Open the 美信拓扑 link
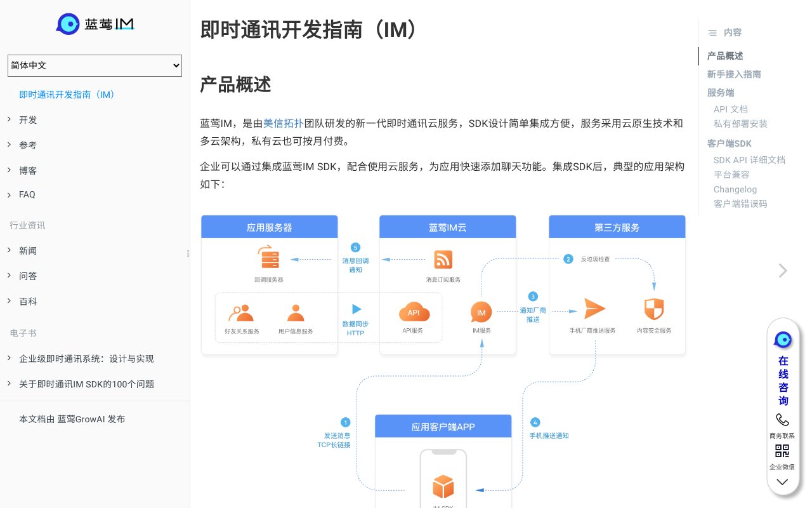This screenshot has height=508, width=812. click(x=284, y=123)
